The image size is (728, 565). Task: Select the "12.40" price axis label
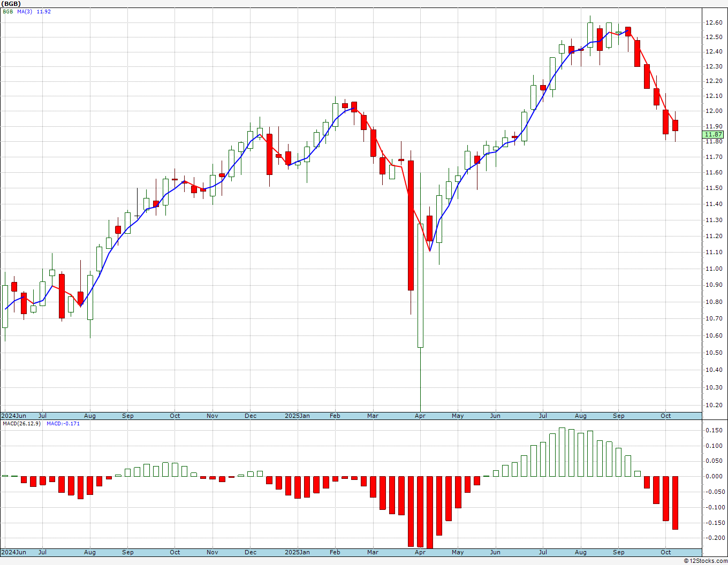click(714, 52)
